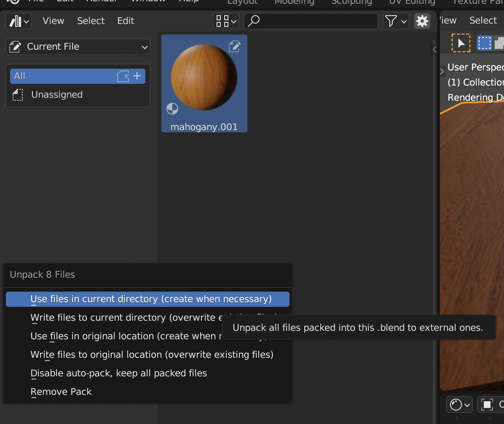Image resolution: width=504 pixels, height=424 pixels.
Task: Click the edit icon on mahogany.001 preview
Action: click(234, 46)
